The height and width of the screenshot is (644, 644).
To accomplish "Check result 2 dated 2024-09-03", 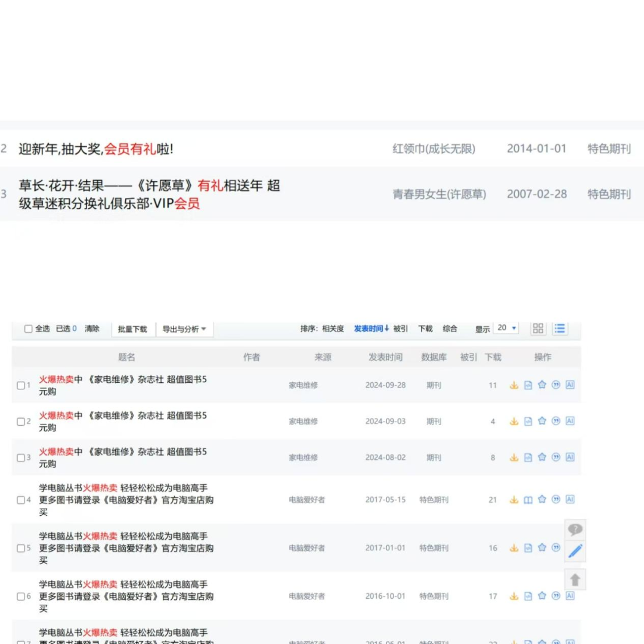I will pos(21,422).
